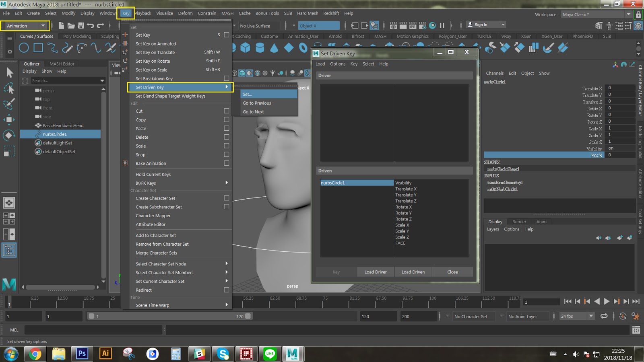Choose the EP Curve tool from the shelf
Image resolution: width=644 pixels, height=362 pixels.
tap(52, 48)
